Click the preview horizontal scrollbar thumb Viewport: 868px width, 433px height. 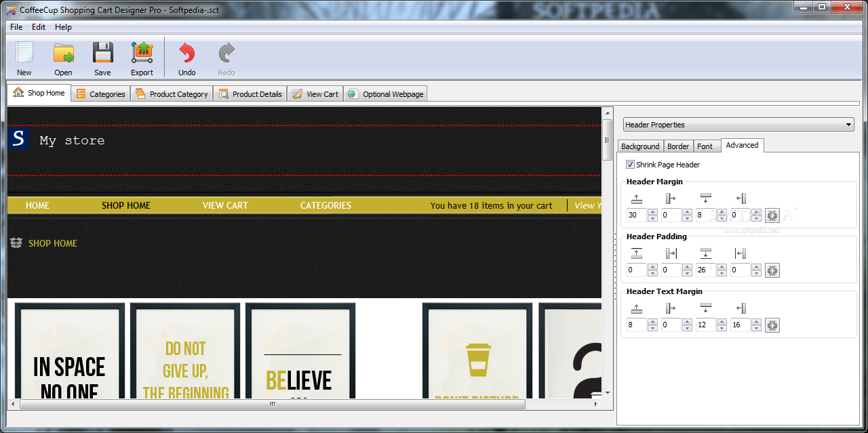click(273, 405)
